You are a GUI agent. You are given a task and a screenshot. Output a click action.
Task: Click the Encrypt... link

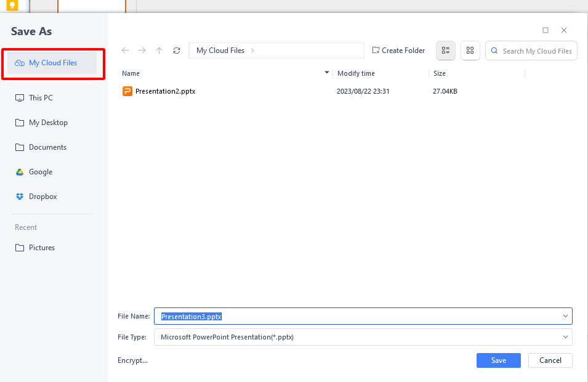(x=132, y=360)
